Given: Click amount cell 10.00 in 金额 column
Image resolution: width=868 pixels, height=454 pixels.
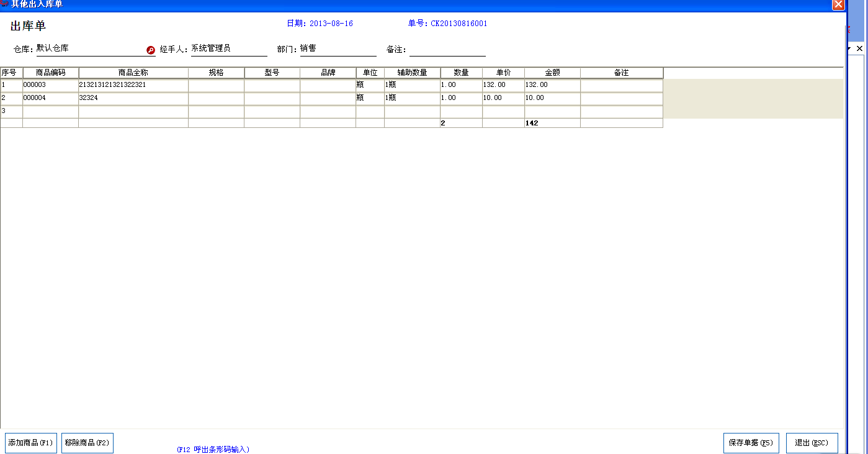Looking at the screenshot, I should (552, 98).
